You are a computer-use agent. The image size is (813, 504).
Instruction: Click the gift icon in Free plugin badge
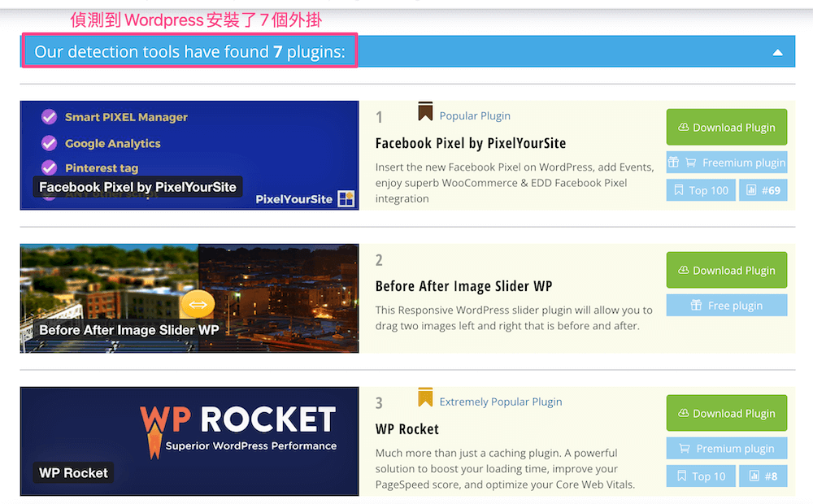[696, 305]
